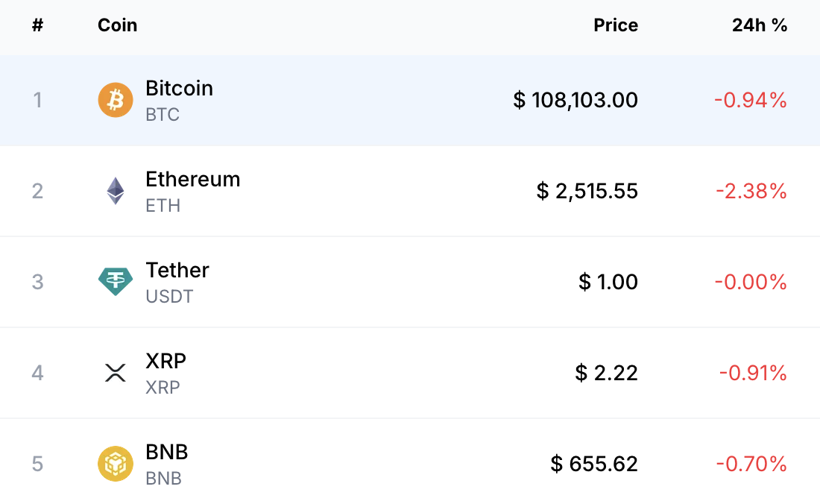Click the orange Bitcoin logo icon
Viewport: 820px width, 504px height.
tap(116, 100)
